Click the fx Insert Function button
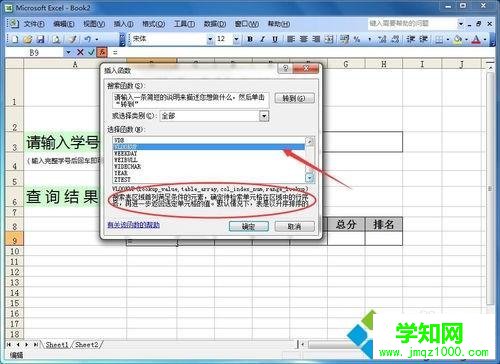Screen dimensions: 500x364 [102, 52]
